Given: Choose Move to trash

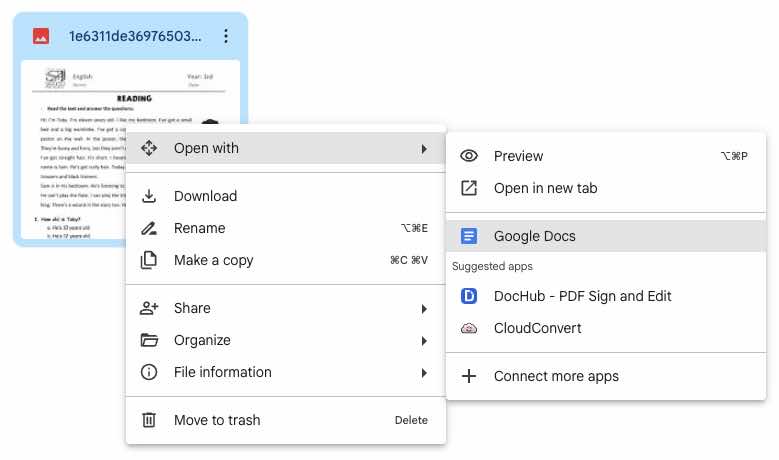Looking at the screenshot, I should (286, 420).
